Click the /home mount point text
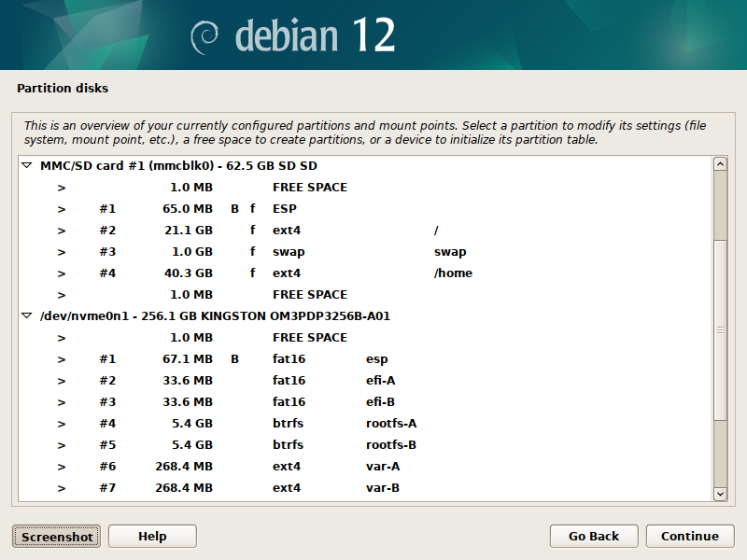 tap(453, 273)
